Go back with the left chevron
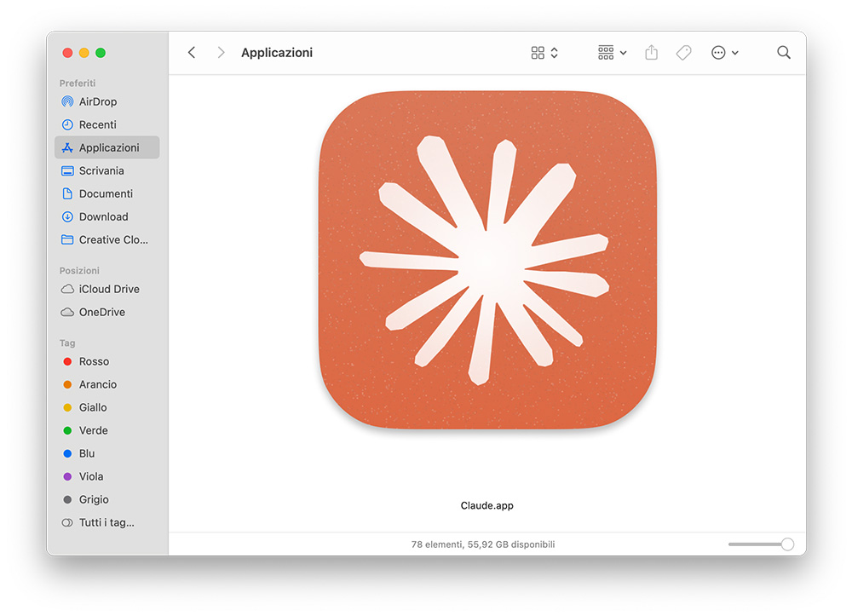852x616 pixels. click(191, 53)
